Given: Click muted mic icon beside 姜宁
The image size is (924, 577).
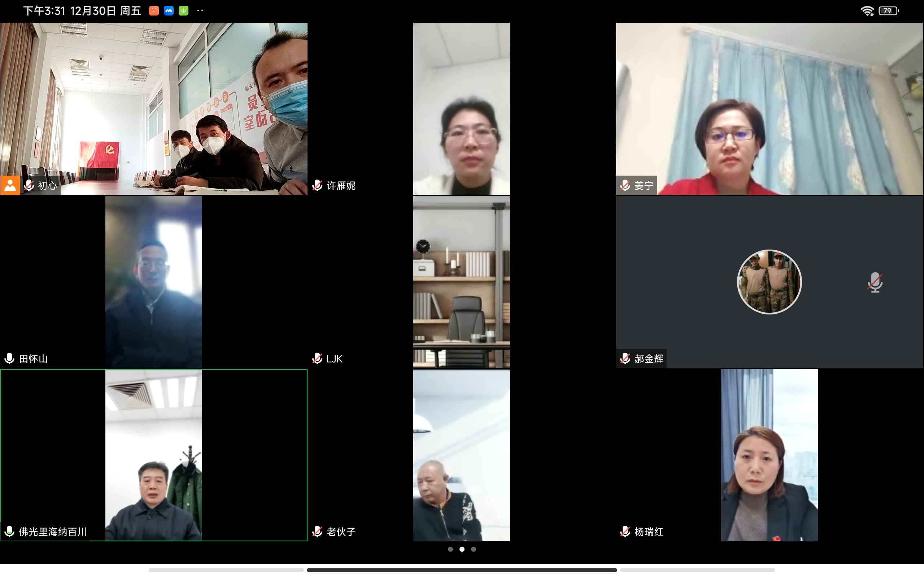Looking at the screenshot, I should (625, 185).
